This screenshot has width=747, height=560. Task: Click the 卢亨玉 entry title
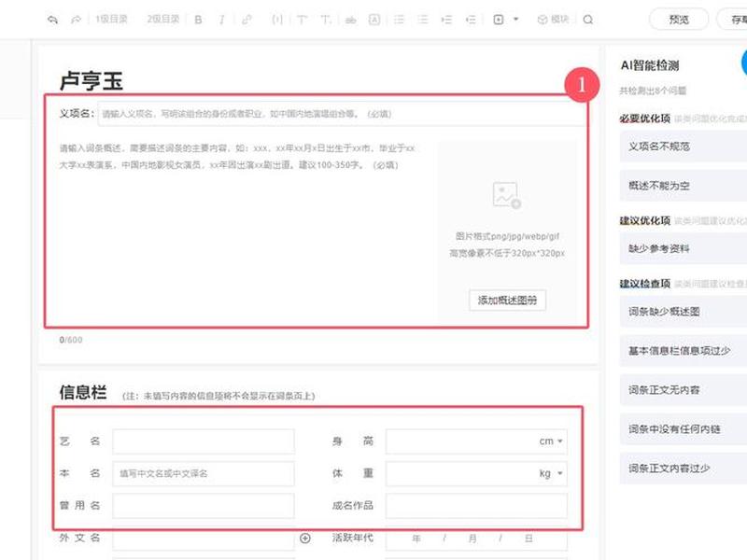click(x=92, y=81)
